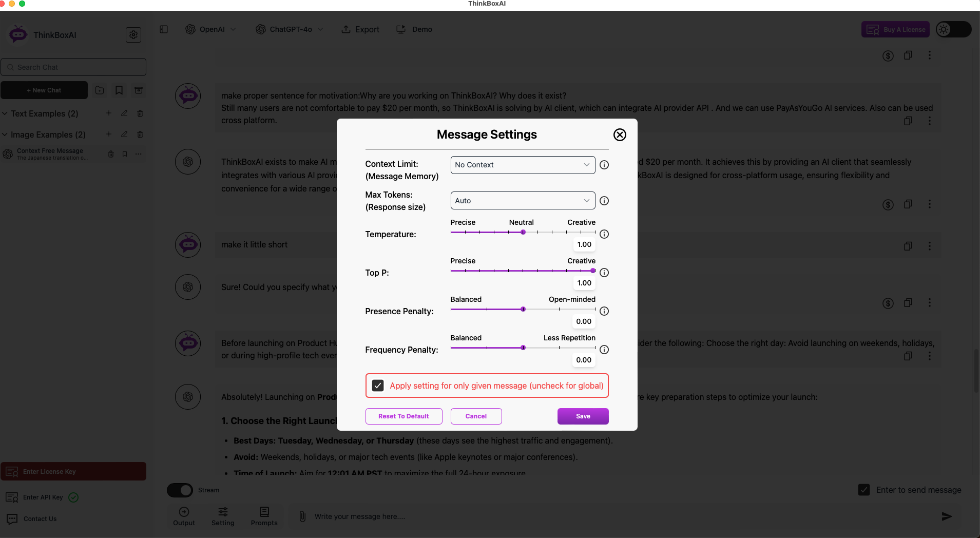
Task: Open the Output tab
Action: click(184, 516)
